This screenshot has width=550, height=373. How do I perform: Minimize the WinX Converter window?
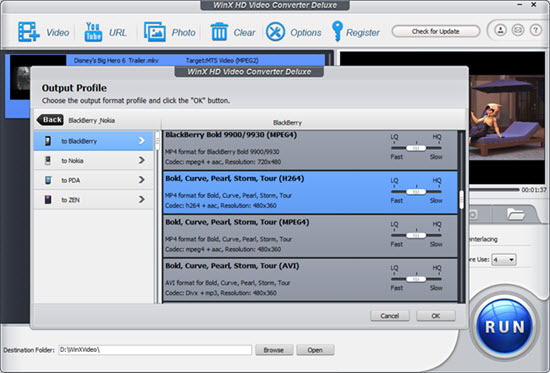coord(519,5)
